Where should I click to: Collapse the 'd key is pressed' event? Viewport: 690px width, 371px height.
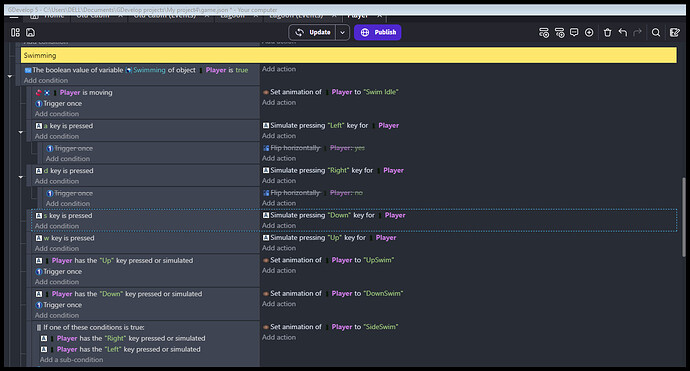coord(21,176)
